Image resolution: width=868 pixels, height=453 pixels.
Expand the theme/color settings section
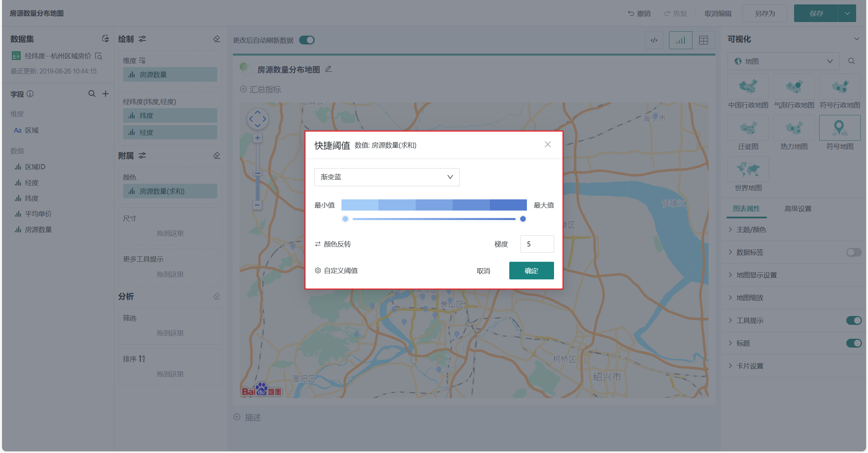coord(751,230)
